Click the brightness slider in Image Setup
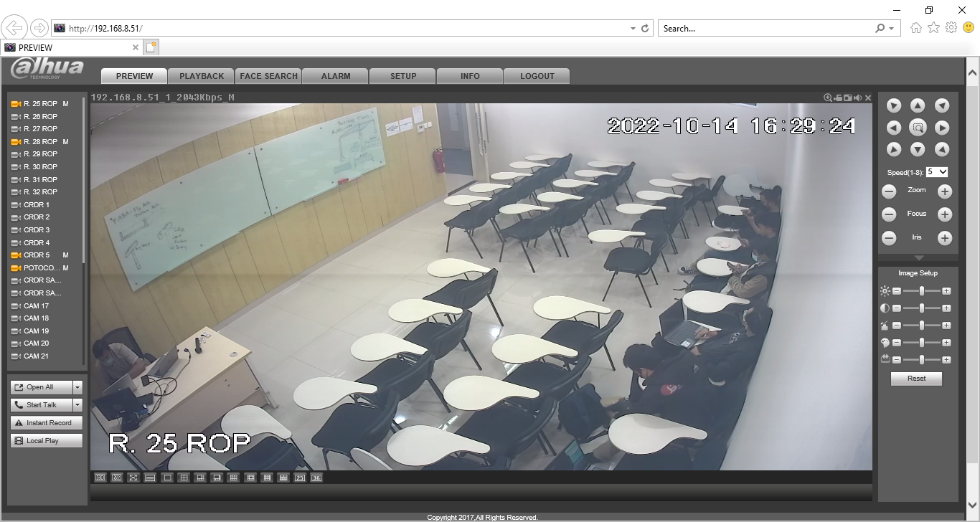Screen dimensions: 980x522 pos(921,291)
